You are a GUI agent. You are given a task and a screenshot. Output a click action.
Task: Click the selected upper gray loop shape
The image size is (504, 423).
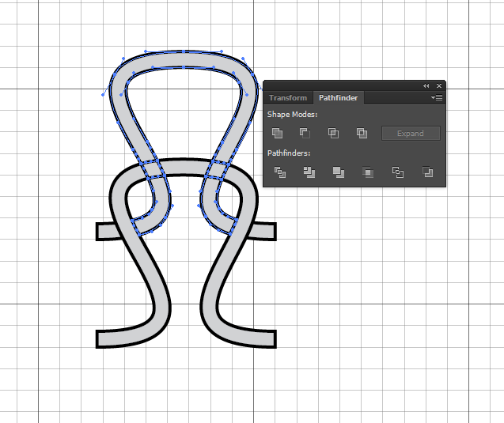click(x=184, y=60)
